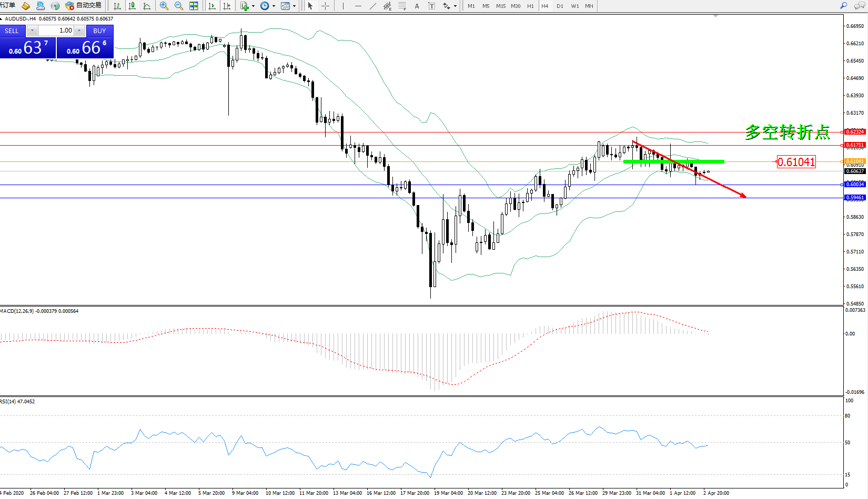Image resolution: width=868 pixels, height=499 pixels.
Task: Pick the horizontal line drawing tool
Action: coord(358,6)
